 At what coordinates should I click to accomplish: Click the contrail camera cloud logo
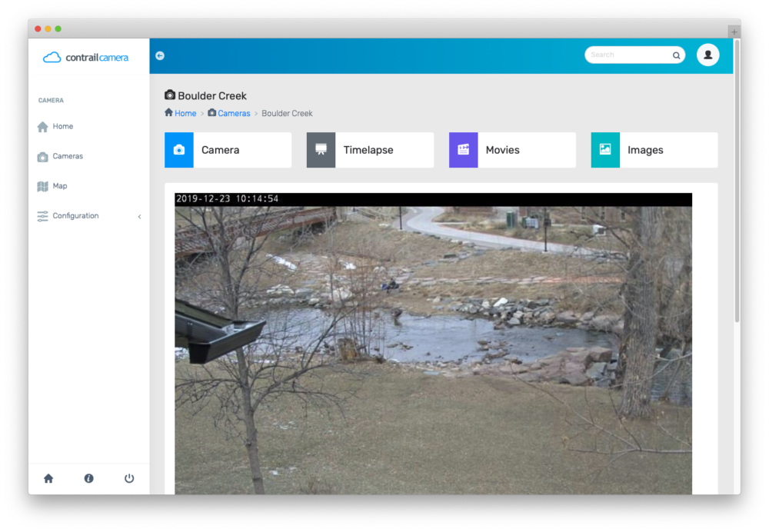pyautogui.click(x=52, y=58)
